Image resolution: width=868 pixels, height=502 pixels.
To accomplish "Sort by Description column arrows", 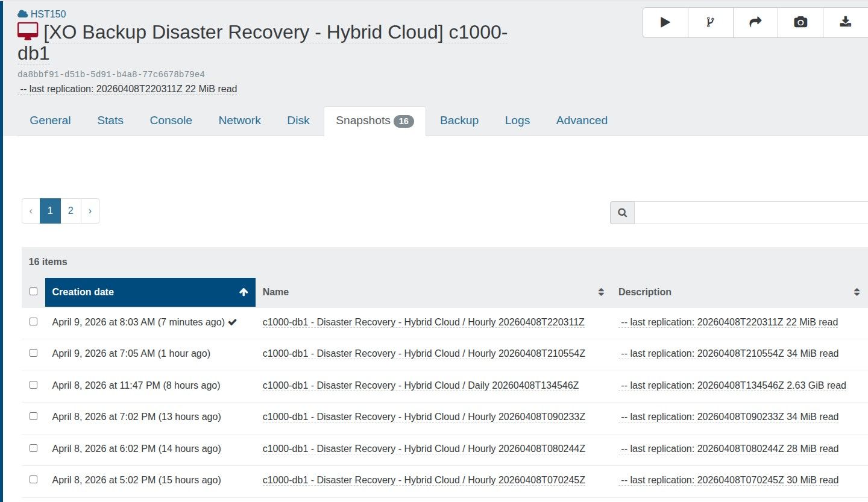I will [857, 292].
